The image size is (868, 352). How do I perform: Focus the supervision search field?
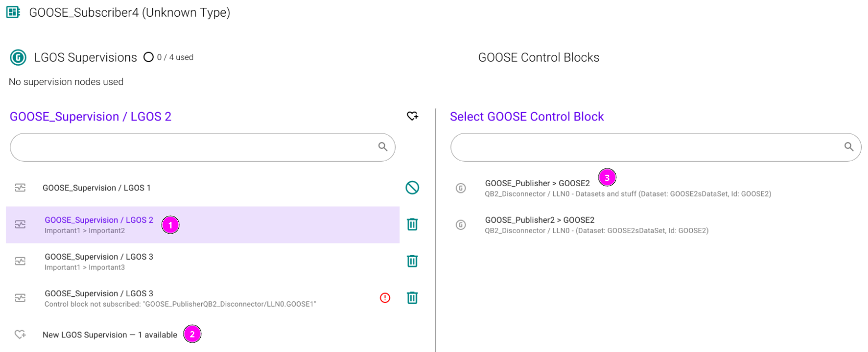[x=203, y=147]
